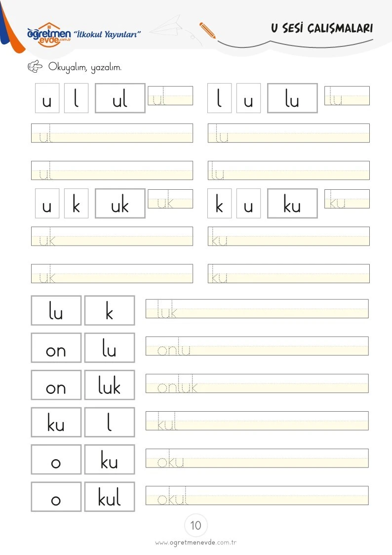Click the 'luk' writing line
392x555 pixels.
pos(257,309)
